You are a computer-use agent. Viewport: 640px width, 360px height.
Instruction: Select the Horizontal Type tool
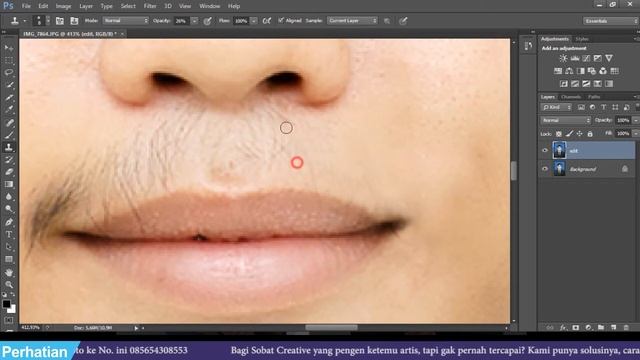click(x=9, y=235)
